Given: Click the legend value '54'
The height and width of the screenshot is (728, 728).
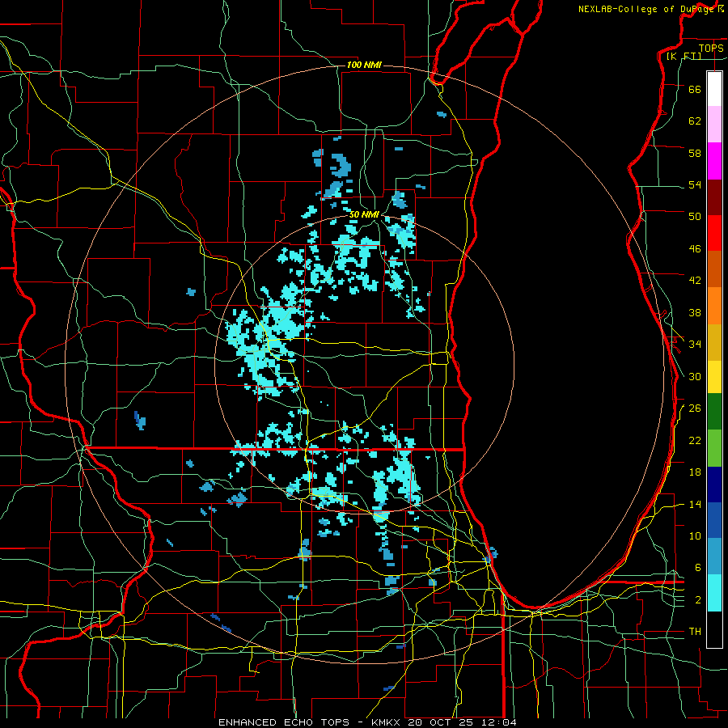Looking at the screenshot, I should point(695,184).
